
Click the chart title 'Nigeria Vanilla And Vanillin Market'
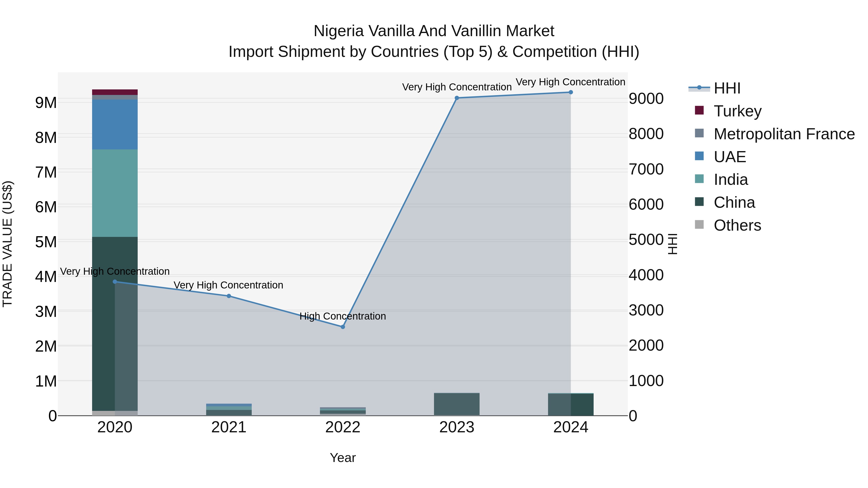click(434, 31)
